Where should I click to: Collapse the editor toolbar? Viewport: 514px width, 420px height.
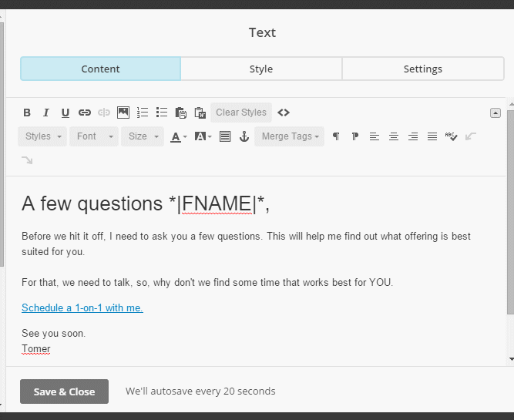(496, 113)
